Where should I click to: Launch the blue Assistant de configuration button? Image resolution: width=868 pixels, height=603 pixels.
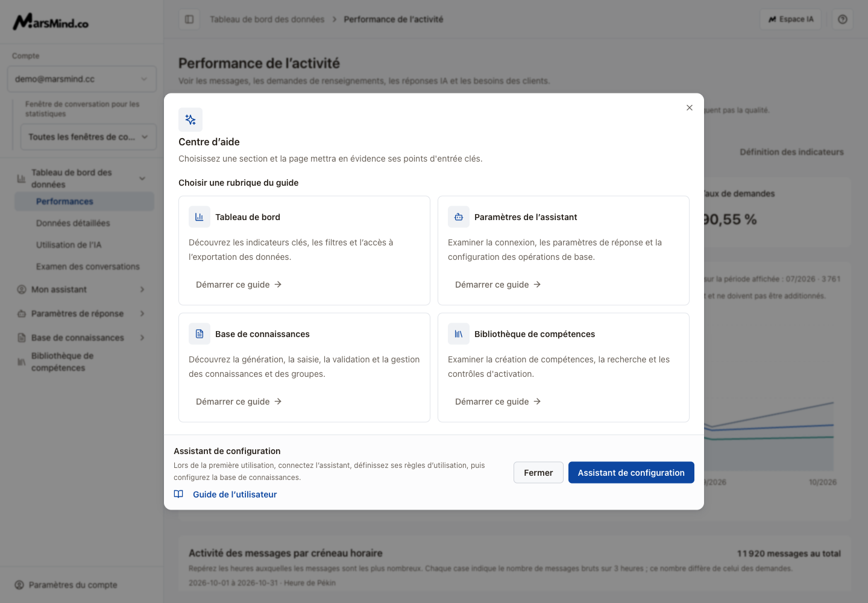click(631, 473)
